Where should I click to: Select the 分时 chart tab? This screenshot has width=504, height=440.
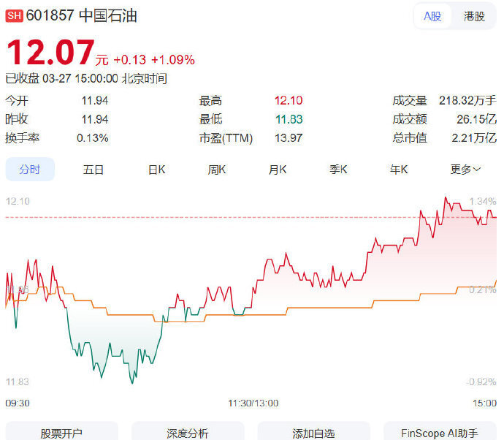pos(30,170)
